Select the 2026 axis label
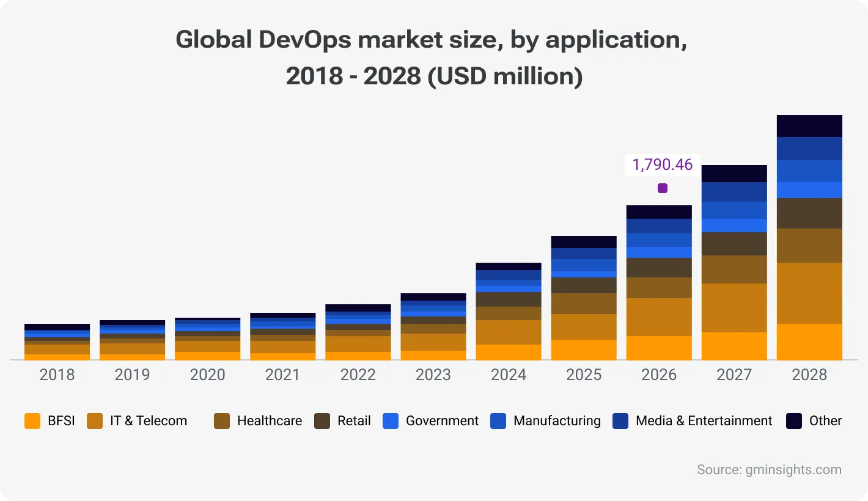 [x=659, y=375]
